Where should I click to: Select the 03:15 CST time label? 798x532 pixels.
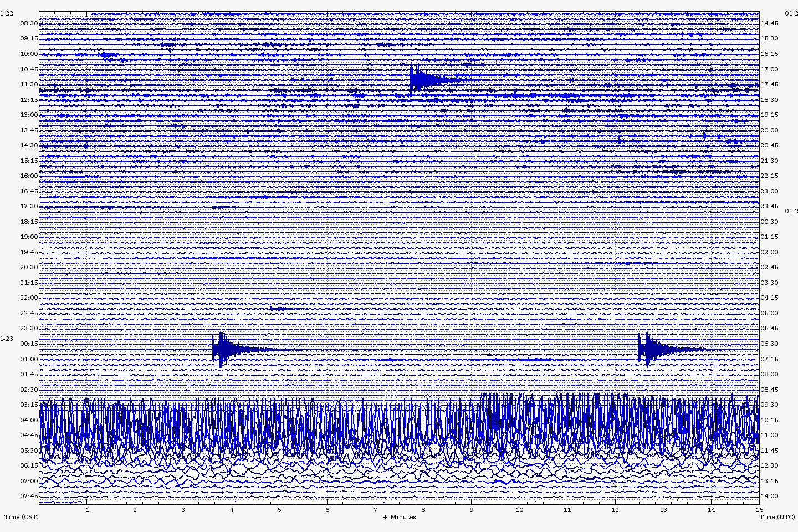tap(29, 405)
